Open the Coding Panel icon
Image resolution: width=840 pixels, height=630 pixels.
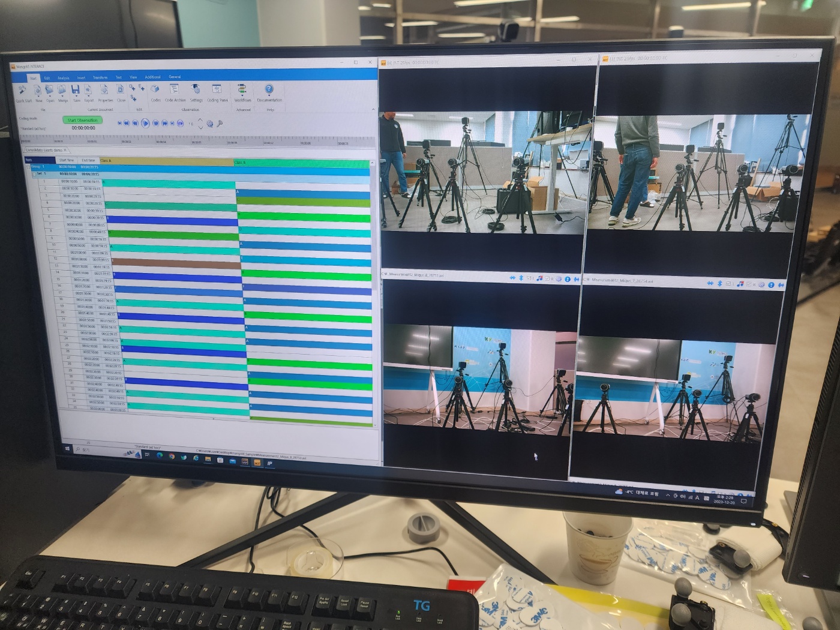click(x=217, y=89)
